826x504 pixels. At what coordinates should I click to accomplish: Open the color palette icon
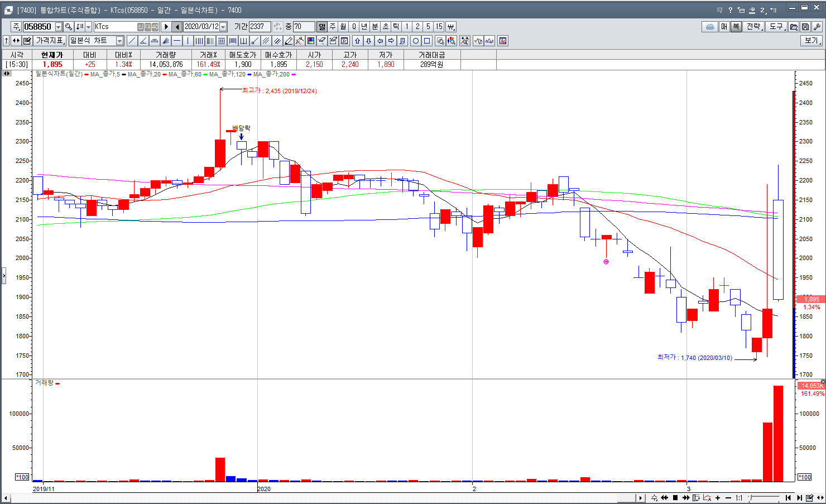(311, 41)
